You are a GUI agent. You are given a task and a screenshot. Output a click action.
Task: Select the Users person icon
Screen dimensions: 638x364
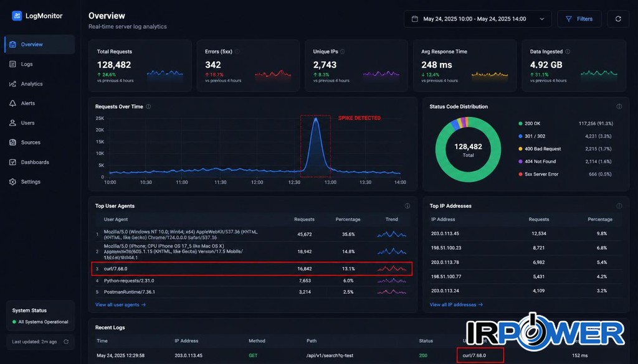(12, 123)
